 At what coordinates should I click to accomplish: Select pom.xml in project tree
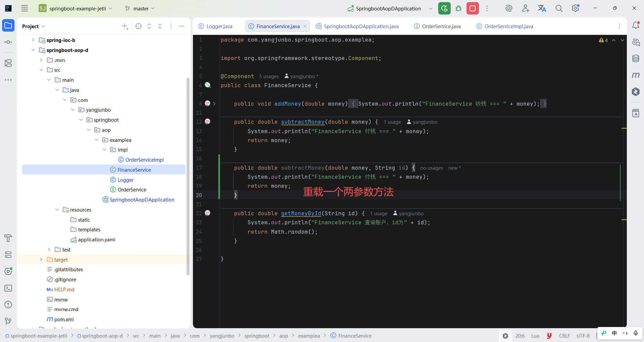pos(60,319)
